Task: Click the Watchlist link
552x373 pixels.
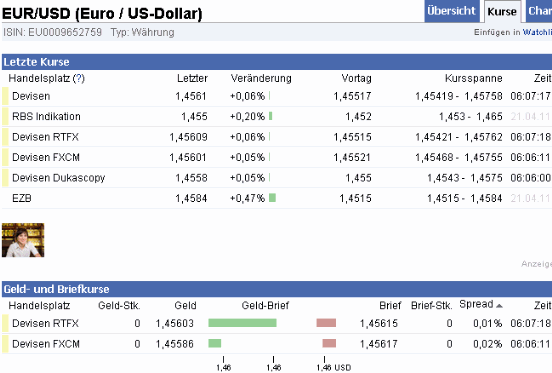Action: pyautogui.click(x=537, y=32)
